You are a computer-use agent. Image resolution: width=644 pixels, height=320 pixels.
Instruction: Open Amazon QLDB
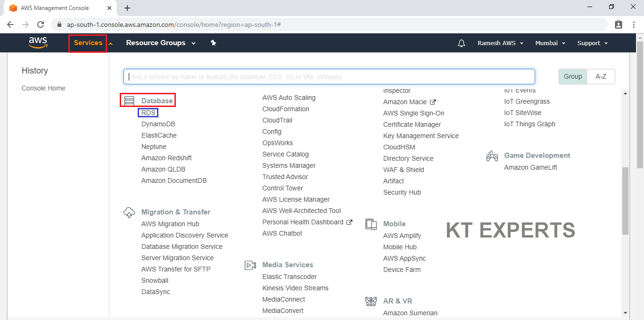coord(163,169)
